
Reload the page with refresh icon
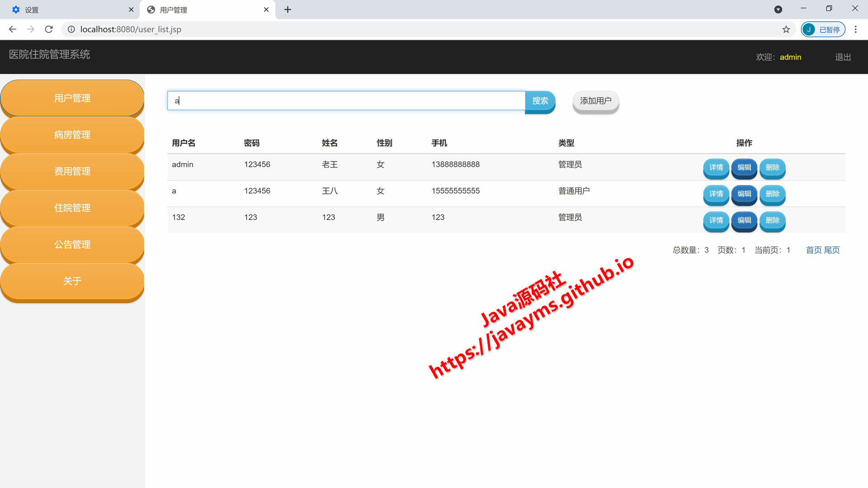pos(49,29)
